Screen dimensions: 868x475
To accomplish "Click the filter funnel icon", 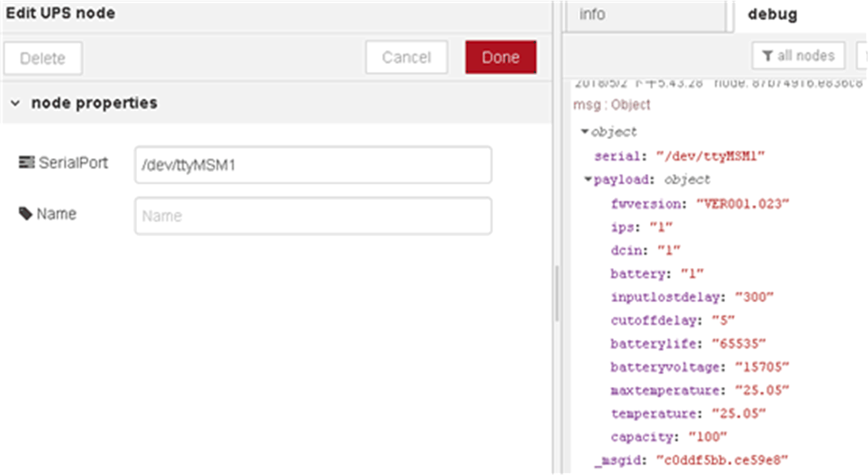I will point(767,56).
